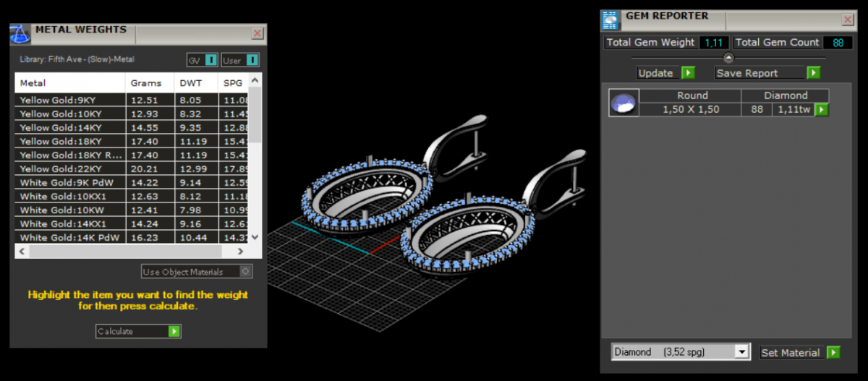Click the 88 gem quantity cell
Viewport: 868px width, 381px height.
(757, 109)
